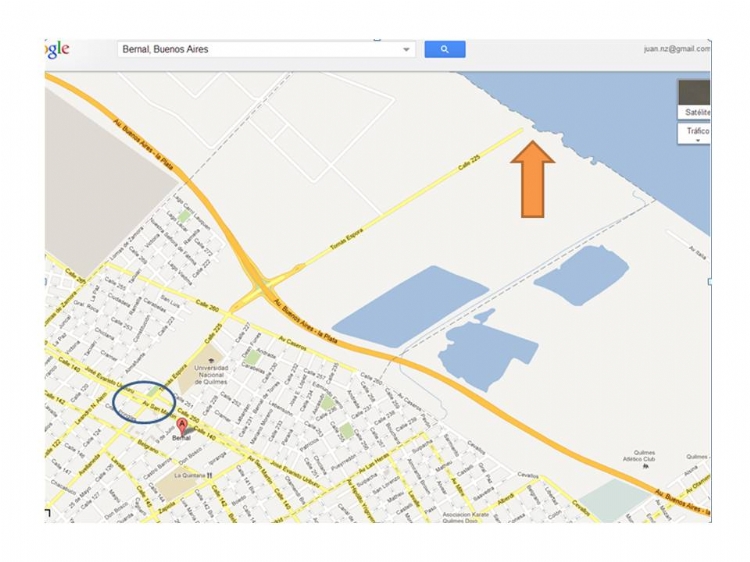Open the search box suggestions arrow
This screenshot has width=750, height=562.
pos(406,49)
